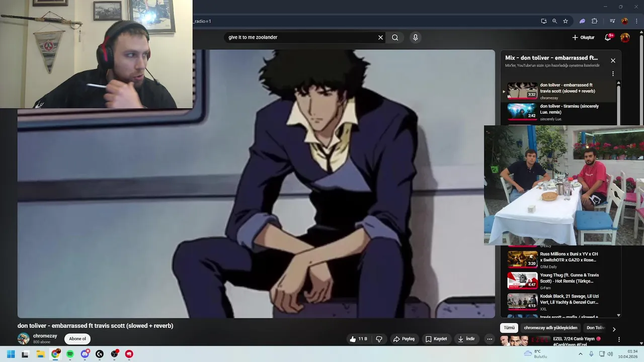
Task: Open the Oluştur create menu
Action: click(583, 37)
